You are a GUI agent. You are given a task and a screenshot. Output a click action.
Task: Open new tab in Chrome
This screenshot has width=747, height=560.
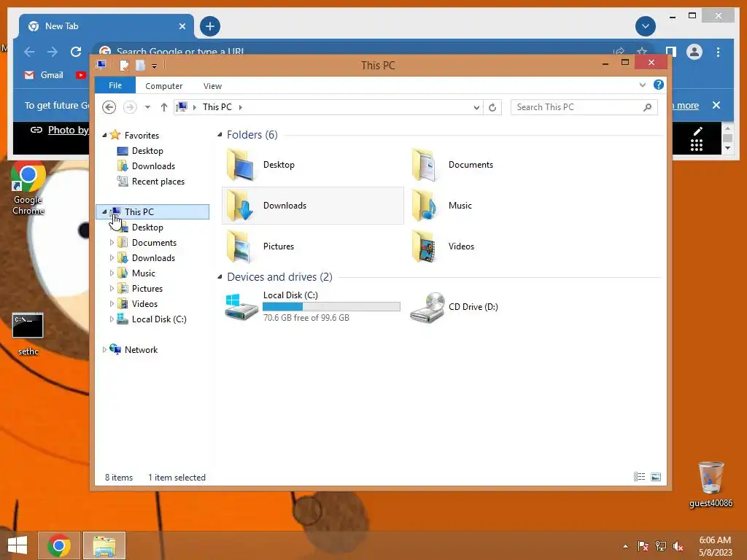tap(210, 26)
